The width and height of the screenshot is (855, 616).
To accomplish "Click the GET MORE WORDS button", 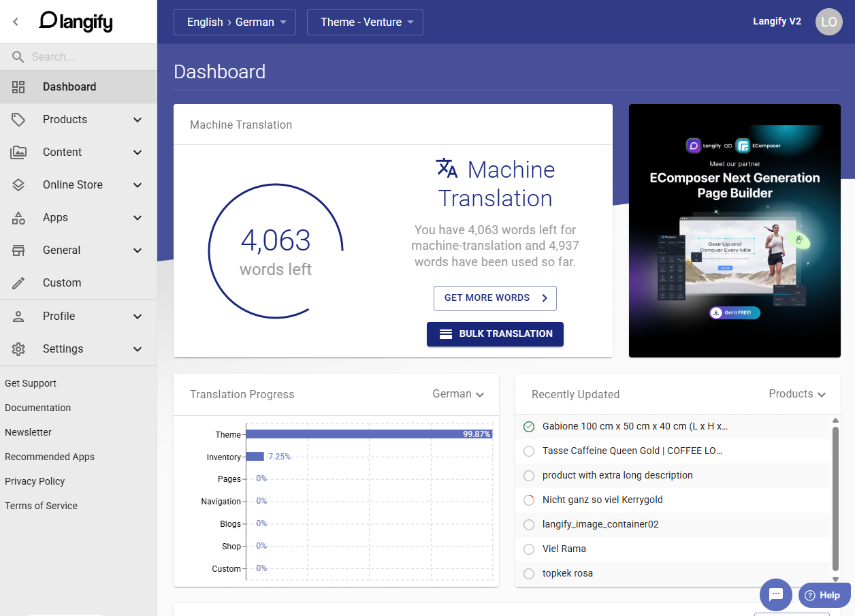I will tap(495, 298).
